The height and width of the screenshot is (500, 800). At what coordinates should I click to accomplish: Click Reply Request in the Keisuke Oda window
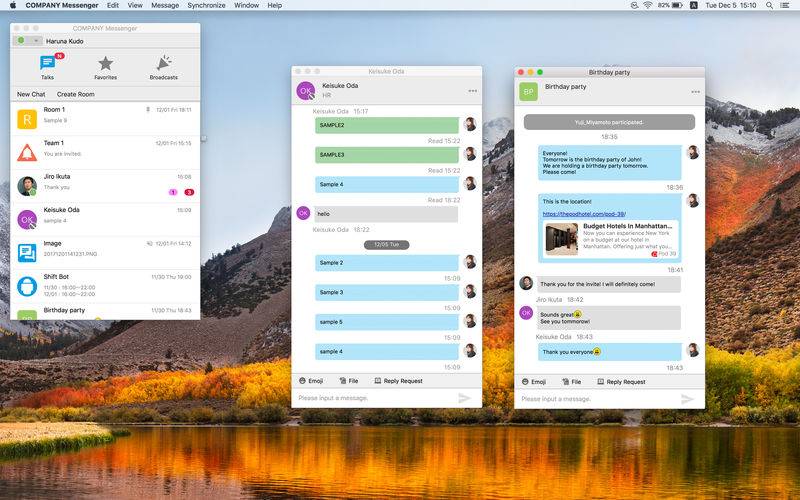[x=398, y=381]
